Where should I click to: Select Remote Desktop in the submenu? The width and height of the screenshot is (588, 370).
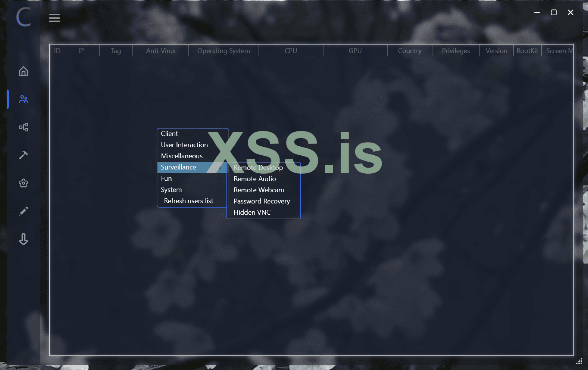pyautogui.click(x=263, y=168)
